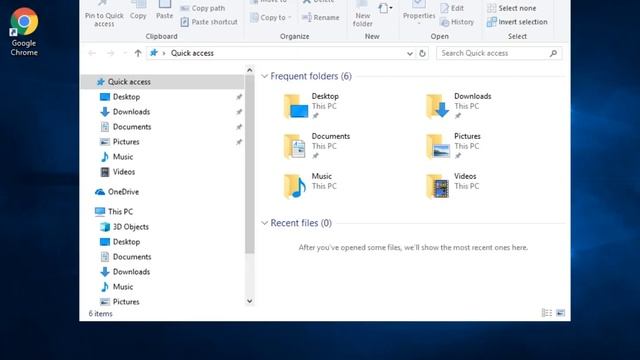Click the navigation pane scrollbar thumb
This screenshot has height=360, width=640.
250,164
